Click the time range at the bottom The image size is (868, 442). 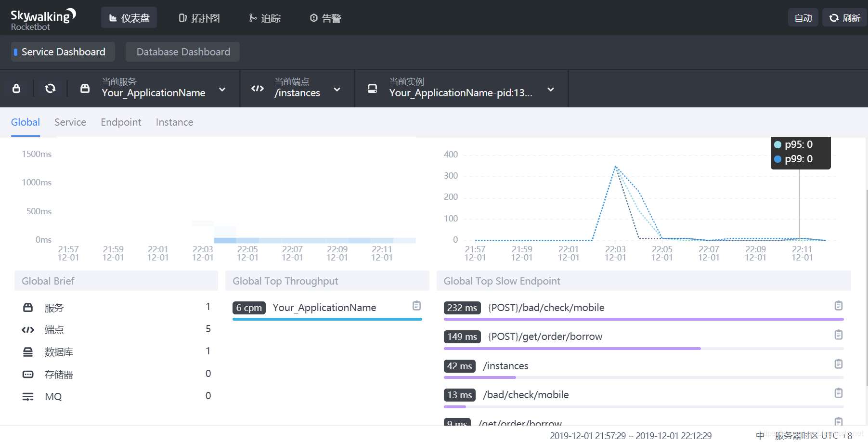click(630, 436)
